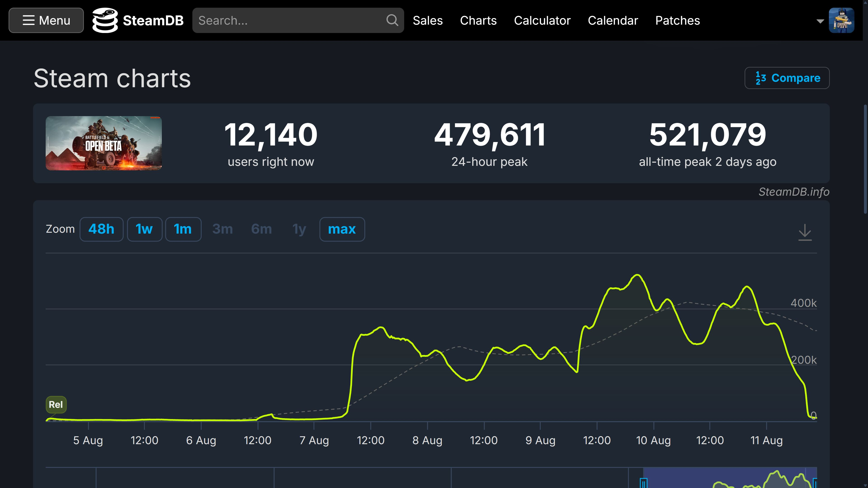Open the Patches navigation link
868x488 pixels.
pos(677,21)
